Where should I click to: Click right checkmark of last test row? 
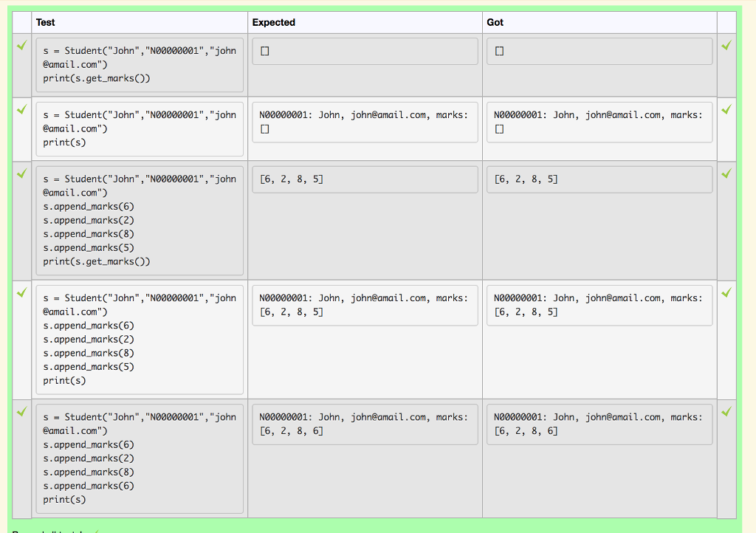pos(726,411)
